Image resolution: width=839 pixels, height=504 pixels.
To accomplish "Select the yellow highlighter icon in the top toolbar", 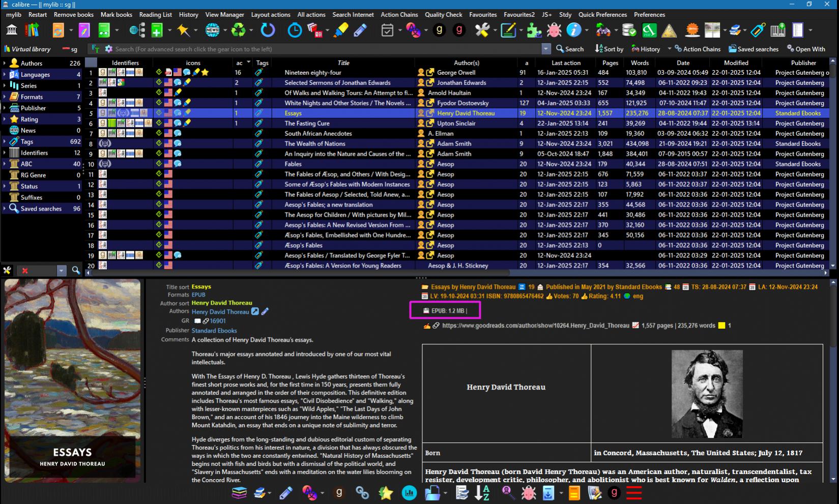I will pos(341,31).
